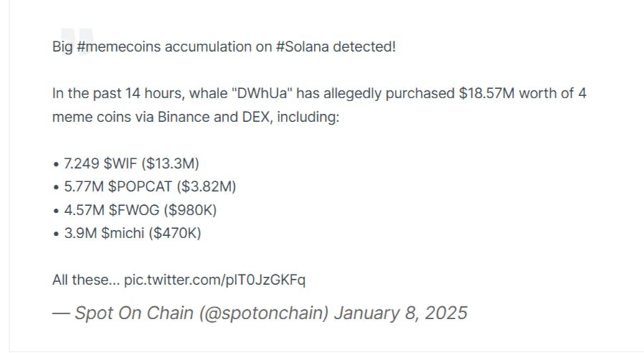Open the January 8, 2025 tweet date
The width and height of the screenshot is (644, 353).
pyautogui.click(x=401, y=314)
